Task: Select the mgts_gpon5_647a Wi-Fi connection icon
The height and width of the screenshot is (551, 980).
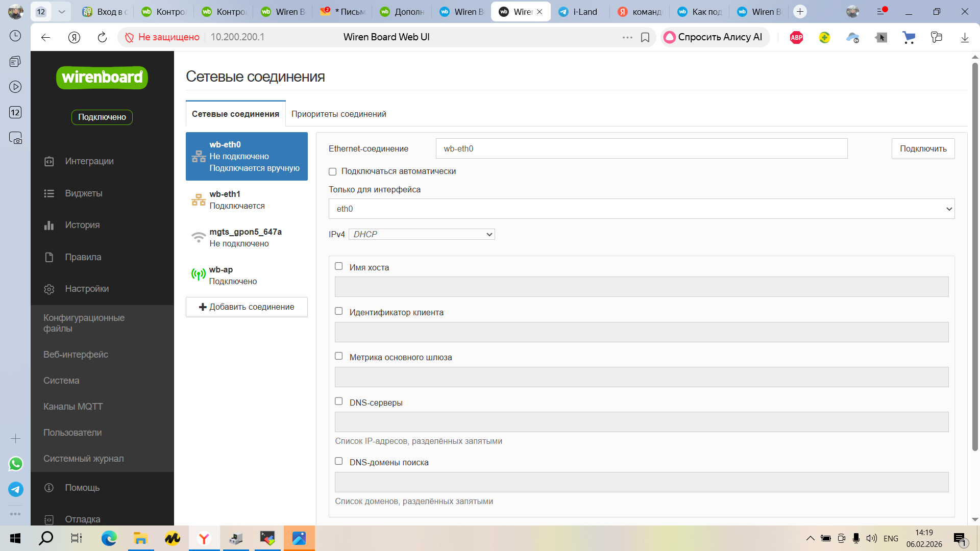Action: [x=198, y=238]
